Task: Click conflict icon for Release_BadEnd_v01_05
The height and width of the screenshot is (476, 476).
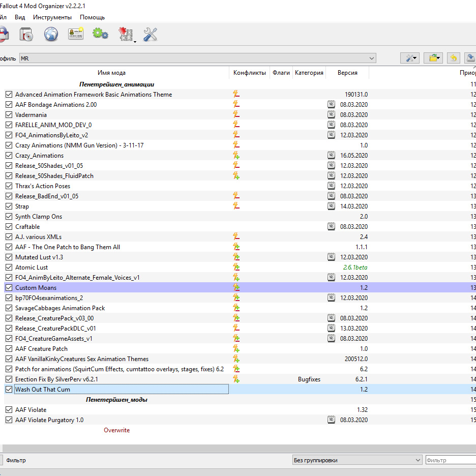Action: click(236, 196)
